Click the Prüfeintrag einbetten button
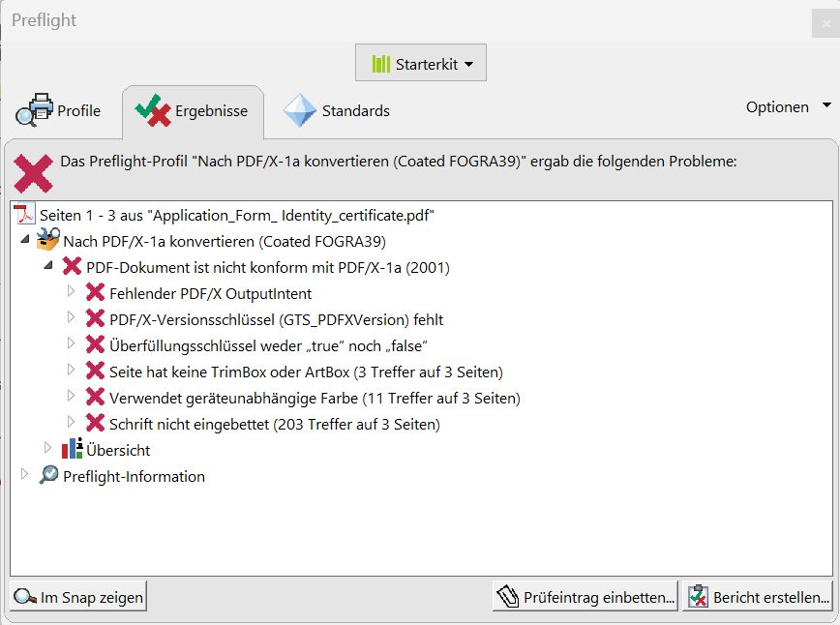This screenshot has width=840, height=625. pyautogui.click(x=585, y=597)
